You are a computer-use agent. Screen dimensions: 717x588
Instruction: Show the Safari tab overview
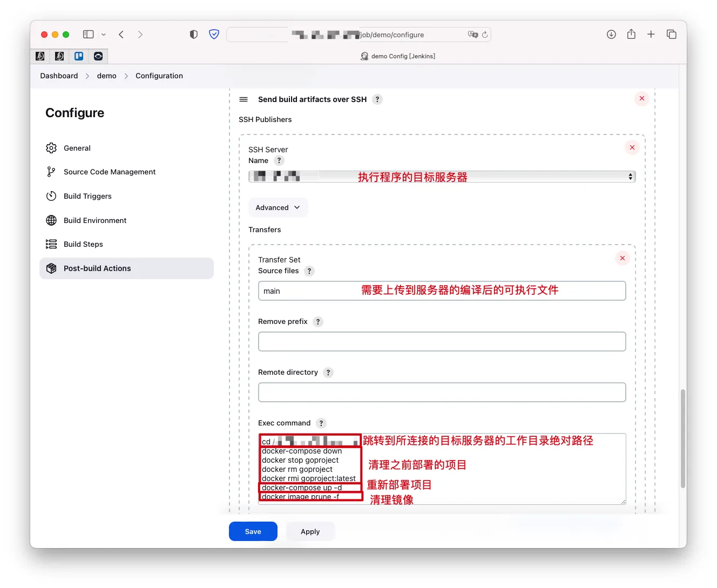672,35
